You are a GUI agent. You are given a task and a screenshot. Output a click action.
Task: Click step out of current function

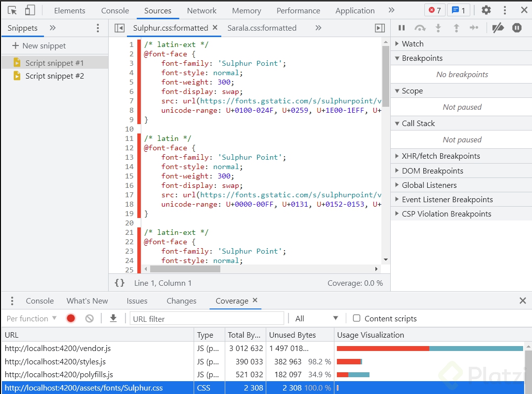456,28
